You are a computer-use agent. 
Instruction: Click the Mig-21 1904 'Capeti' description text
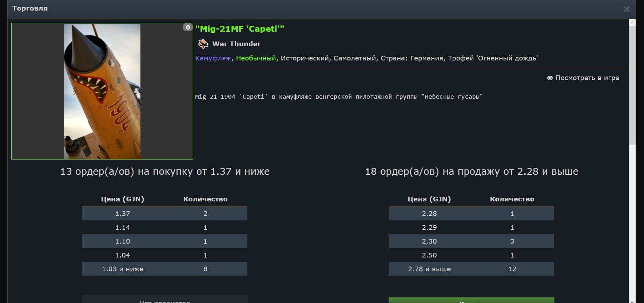tap(339, 97)
